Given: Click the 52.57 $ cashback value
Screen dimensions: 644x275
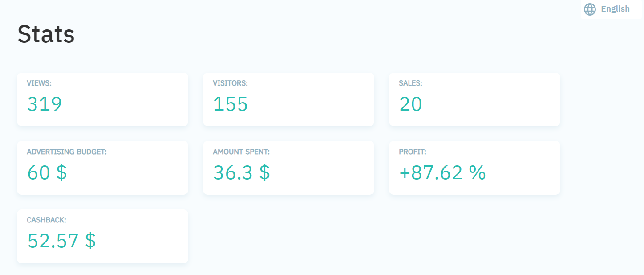Looking at the screenshot, I should [x=61, y=241].
